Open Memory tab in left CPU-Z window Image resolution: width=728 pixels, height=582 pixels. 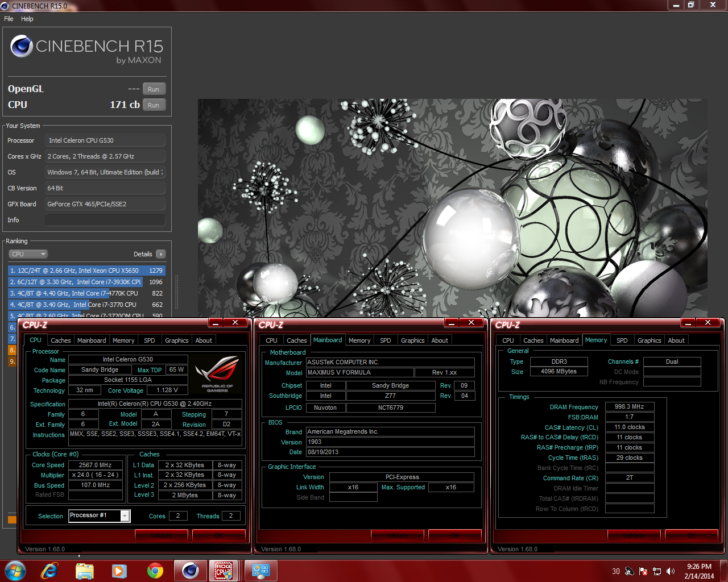pos(123,340)
